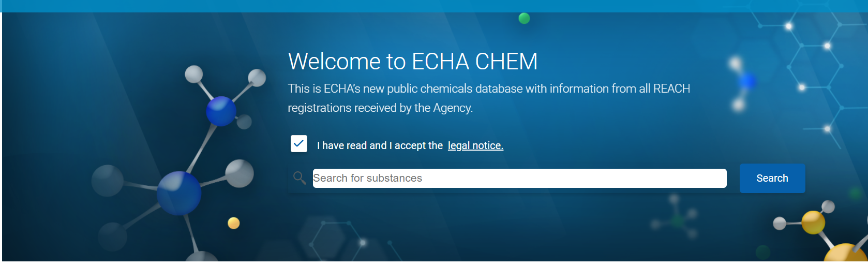Click the "I have read and I accept" label
Viewport: 868px width, 265px height.
coord(380,146)
